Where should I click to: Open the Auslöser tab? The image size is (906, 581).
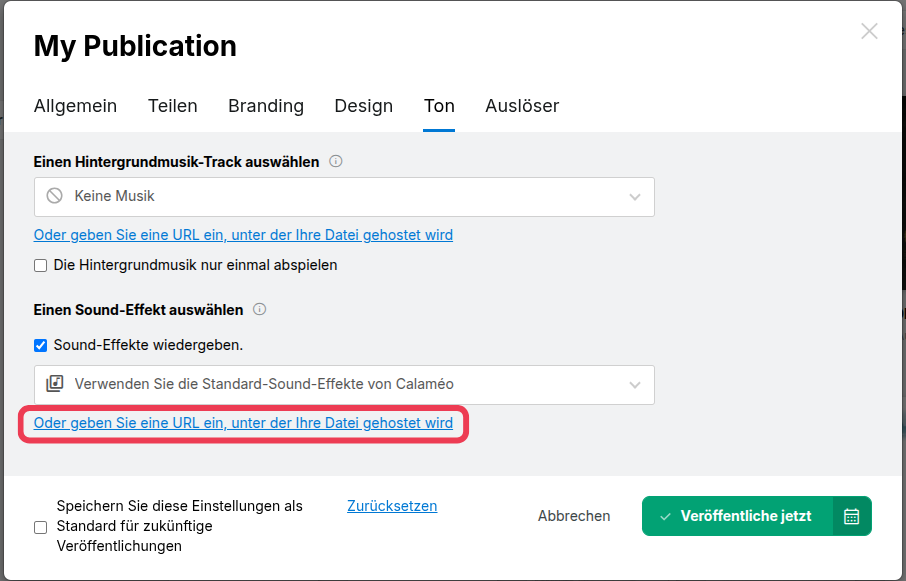522,106
